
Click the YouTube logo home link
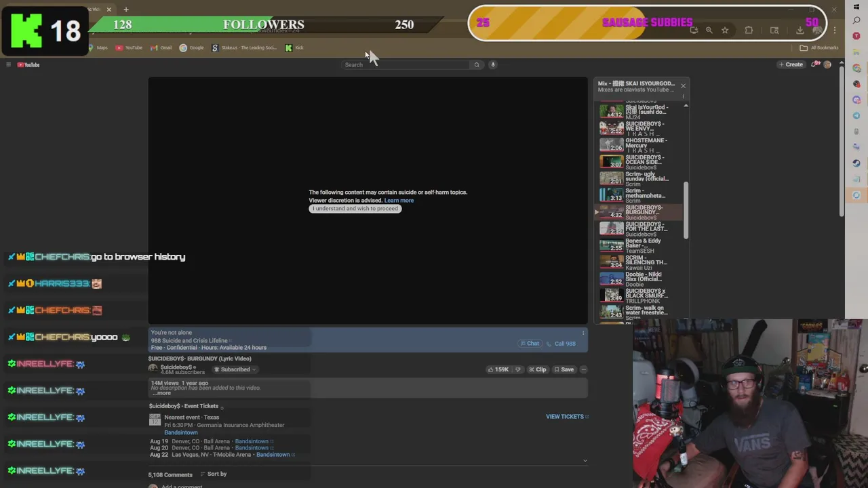[x=28, y=64]
